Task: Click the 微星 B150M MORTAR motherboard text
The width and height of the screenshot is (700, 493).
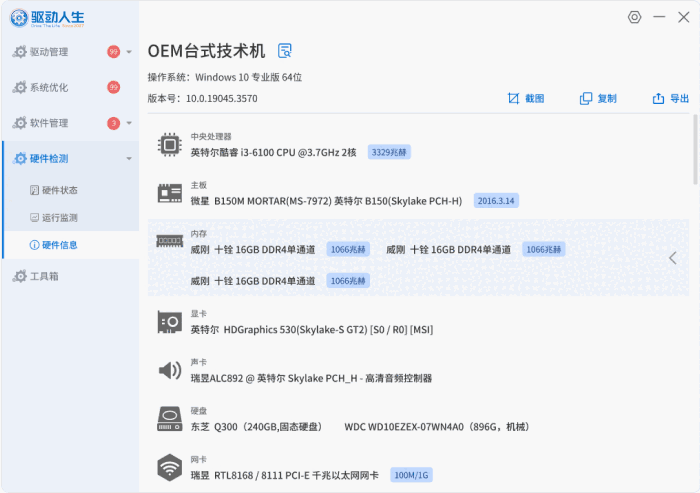Action: [326, 201]
